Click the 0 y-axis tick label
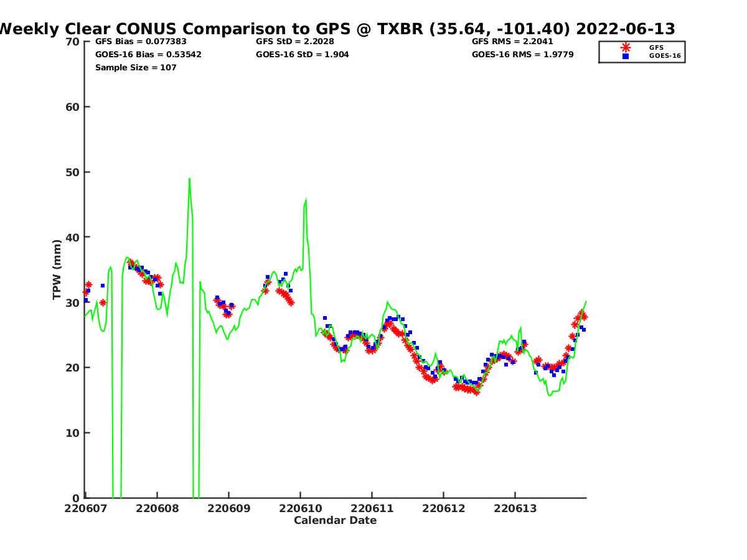The width and height of the screenshot is (747, 560). click(x=77, y=498)
